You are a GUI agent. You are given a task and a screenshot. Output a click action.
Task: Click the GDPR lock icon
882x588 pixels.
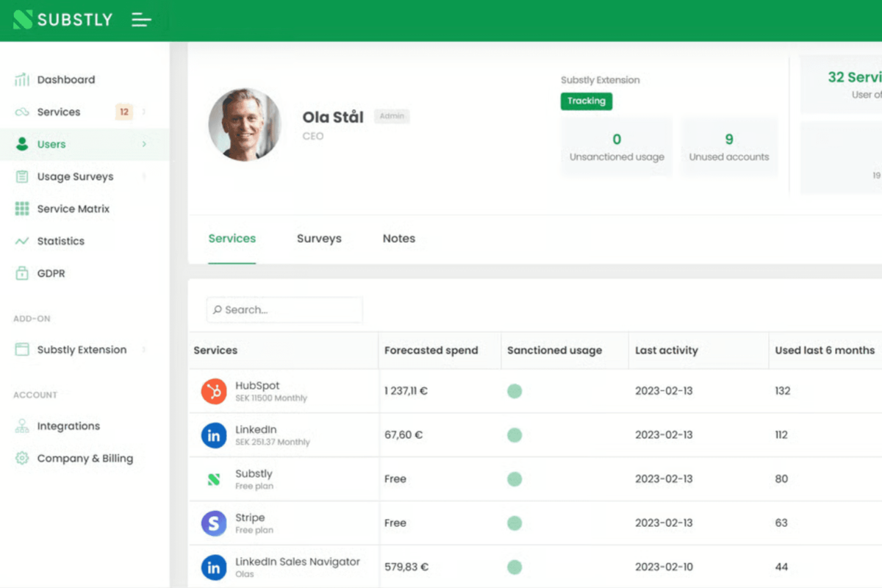point(22,273)
